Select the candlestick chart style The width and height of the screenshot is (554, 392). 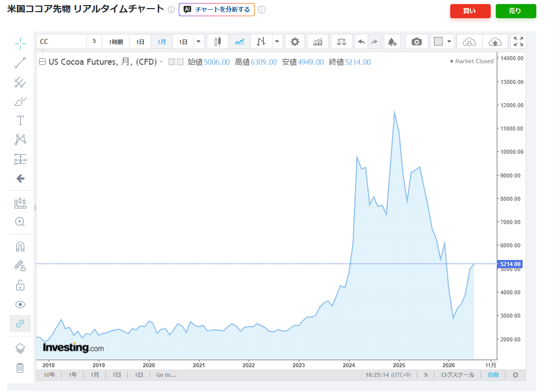[x=218, y=41]
